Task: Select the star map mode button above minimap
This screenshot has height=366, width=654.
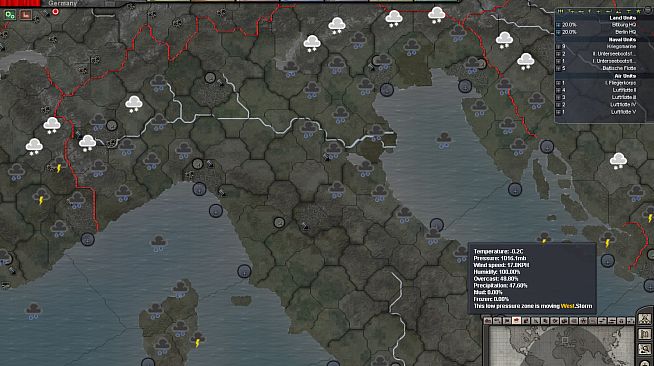Action: (x=583, y=321)
